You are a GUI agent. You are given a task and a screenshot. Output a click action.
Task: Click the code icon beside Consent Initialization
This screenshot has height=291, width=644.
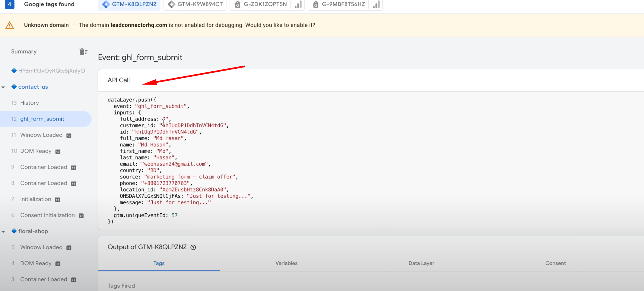[x=81, y=216]
